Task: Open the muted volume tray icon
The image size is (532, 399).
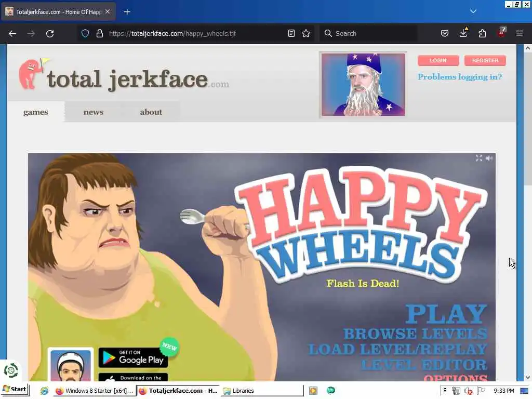Action: [x=469, y=391]
